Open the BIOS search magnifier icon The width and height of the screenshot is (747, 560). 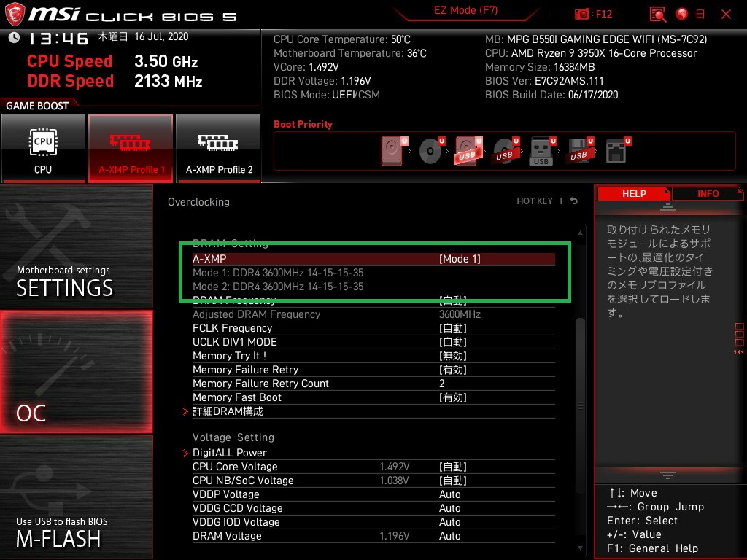pos(658,15)
